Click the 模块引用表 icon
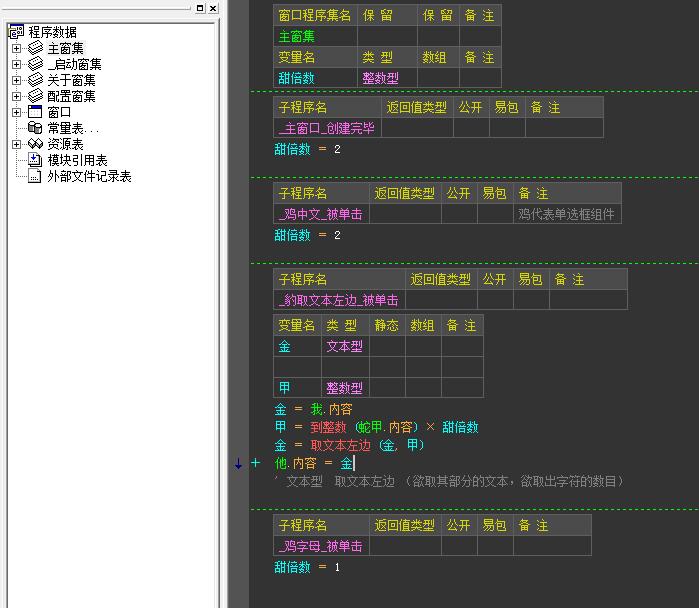The image size is (699, 608). click(x=36, y=160)
